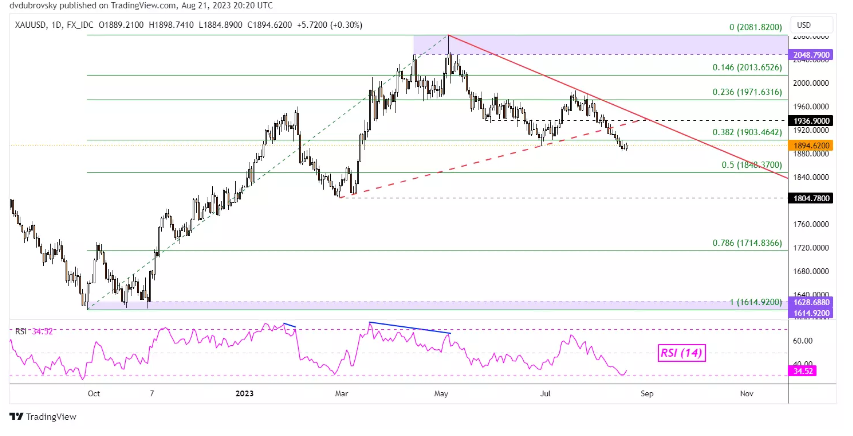Select the purple 2048.7900 price label
Viewport: 853px width, 436px height.
click(813, 54)
